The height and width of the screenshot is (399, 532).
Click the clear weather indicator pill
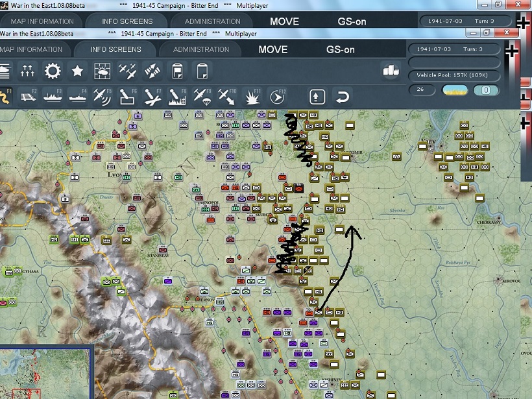[455, 90]
